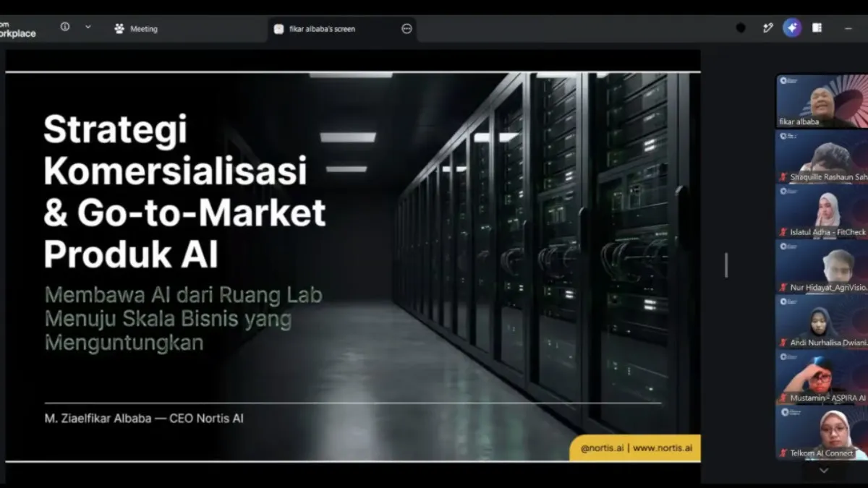Grab the participant panel divider handle
Viewport: 868px width, 488px height.
click(726, 265)
